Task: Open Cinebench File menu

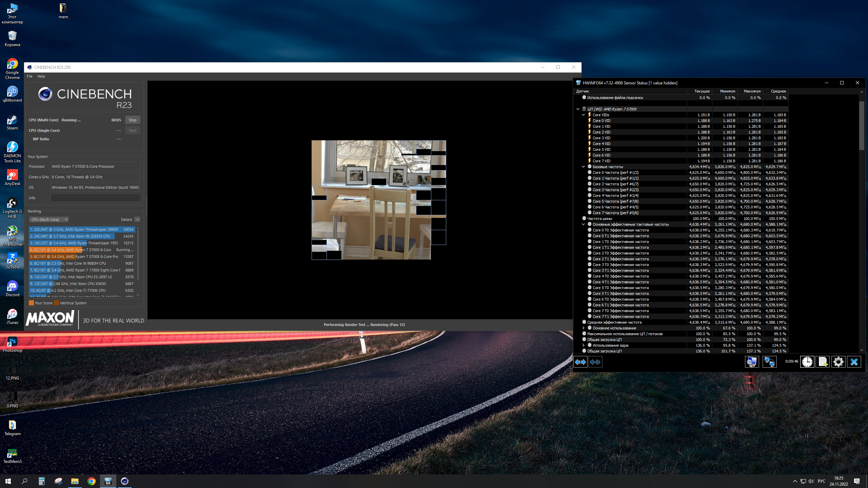Action: point(29,76)
